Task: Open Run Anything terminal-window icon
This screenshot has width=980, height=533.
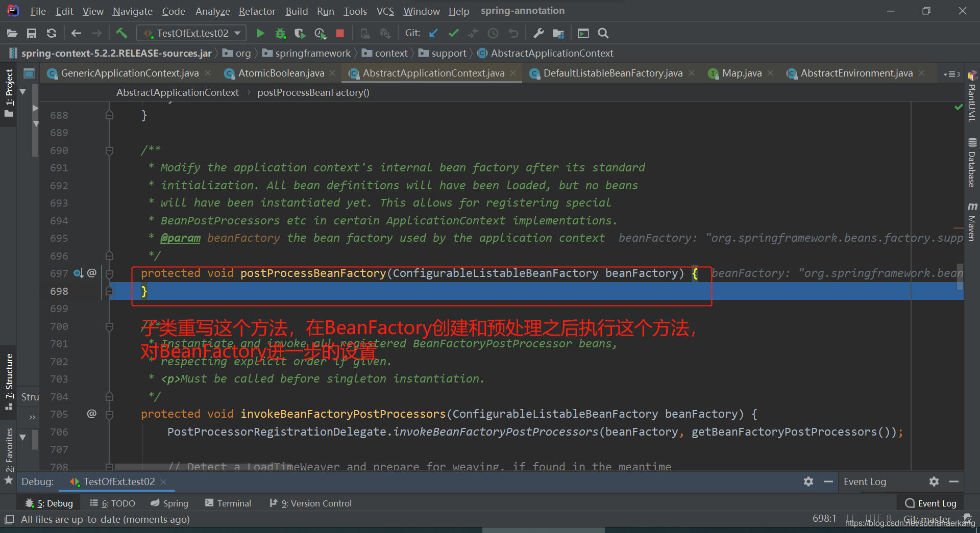Action: click(583, 33)
